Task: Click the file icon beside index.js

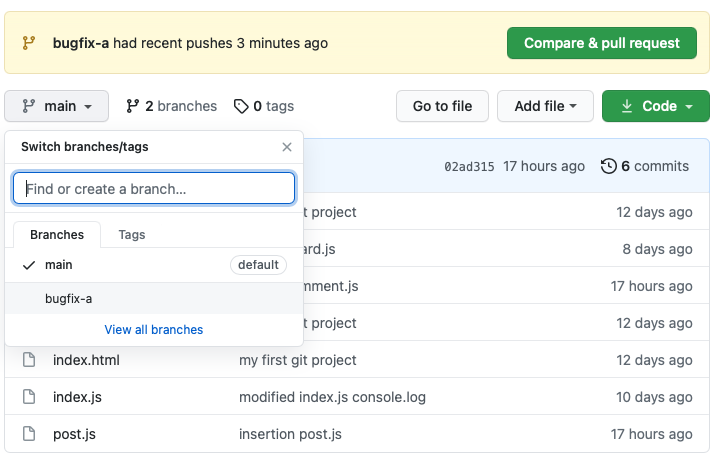Action: tap(30, 397)
